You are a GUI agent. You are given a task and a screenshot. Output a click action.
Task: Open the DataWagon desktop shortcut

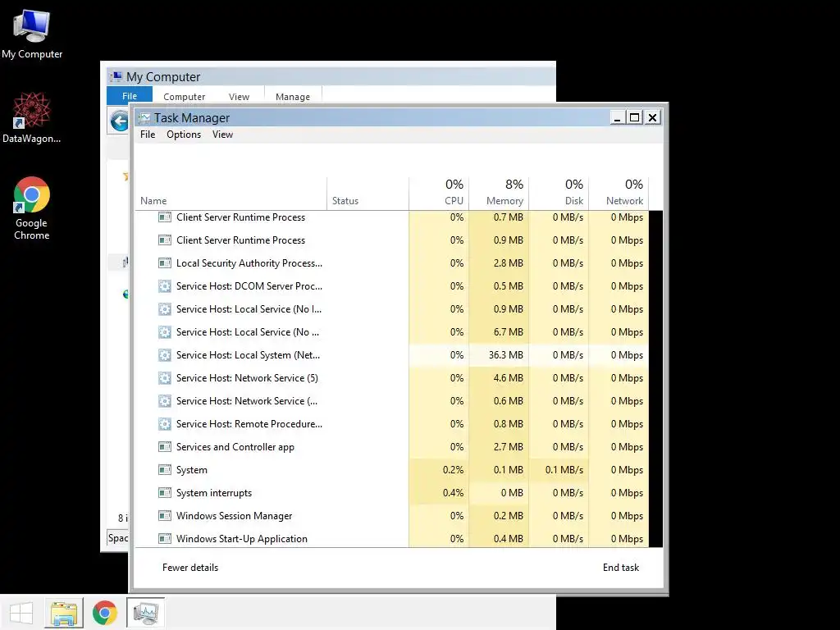point(32,117)
